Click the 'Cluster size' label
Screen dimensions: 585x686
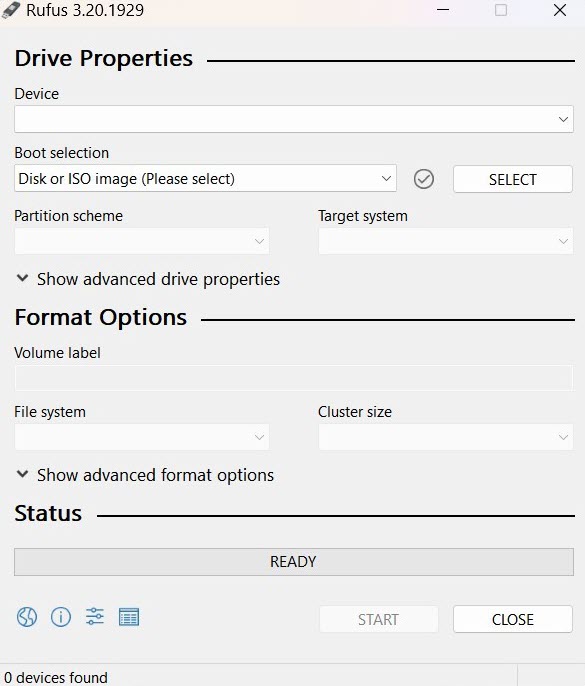click(x=355, y=412)
